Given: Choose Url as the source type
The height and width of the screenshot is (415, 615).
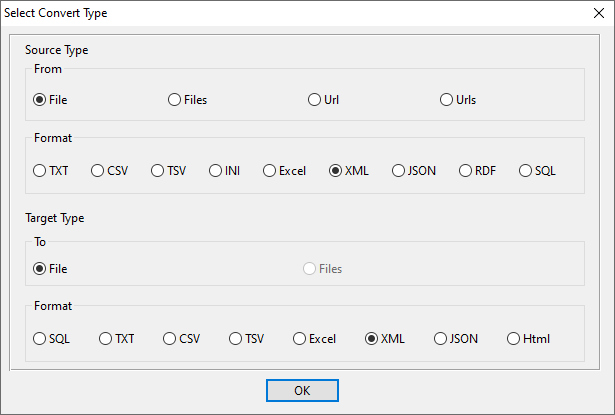Looking at the screenshot, I should (x=315, y=100).
